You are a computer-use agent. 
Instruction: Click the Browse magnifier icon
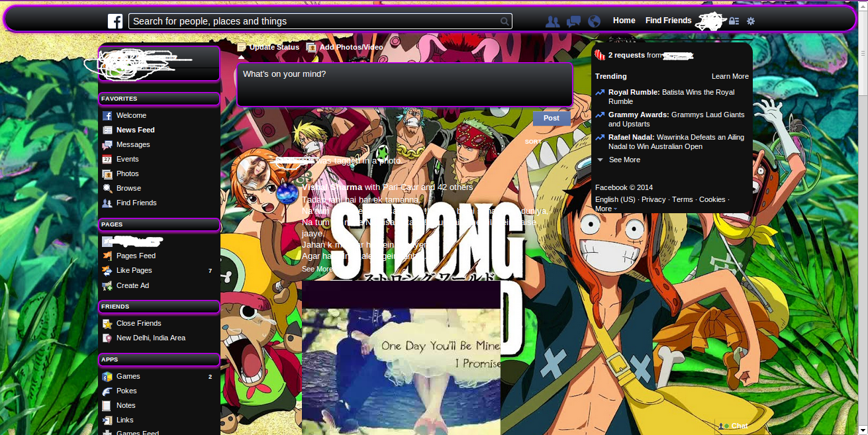pos(107,188)
